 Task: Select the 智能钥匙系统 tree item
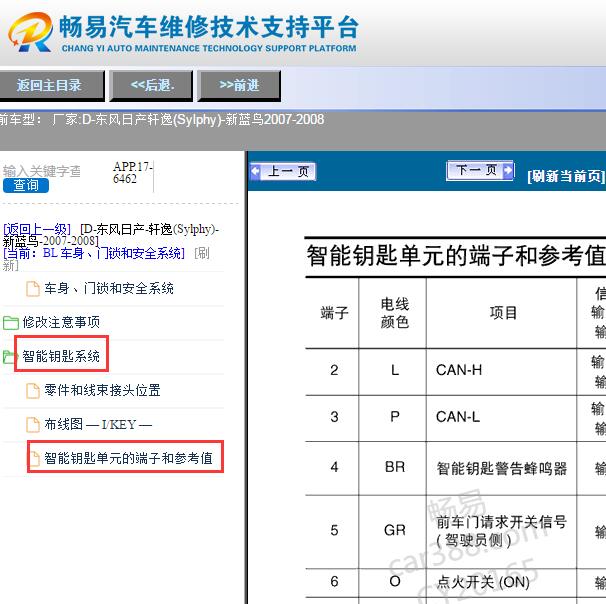coord(61,356)
